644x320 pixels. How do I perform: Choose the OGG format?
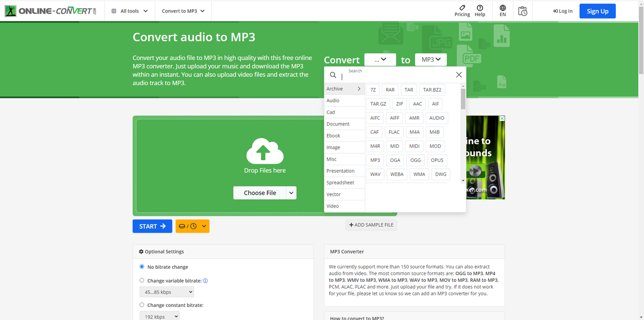[415, 160]
